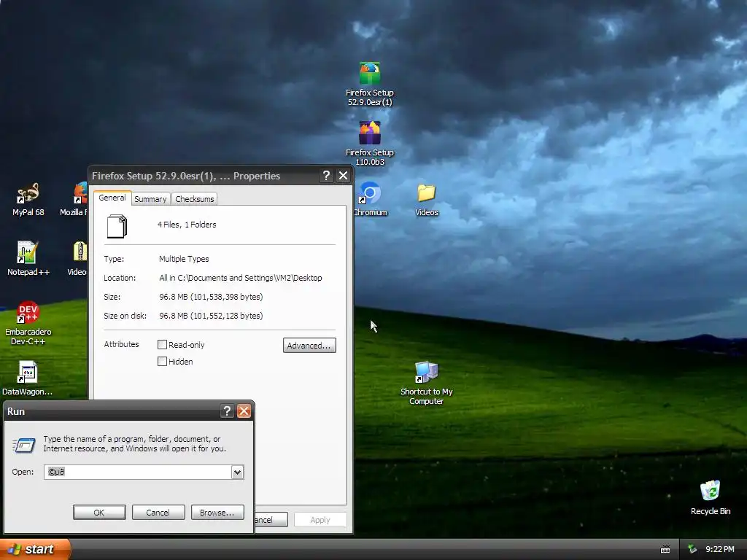This screenshot has width=747, height=560.
Task: Click the network tray icon by clock
Action: point(693,549)
